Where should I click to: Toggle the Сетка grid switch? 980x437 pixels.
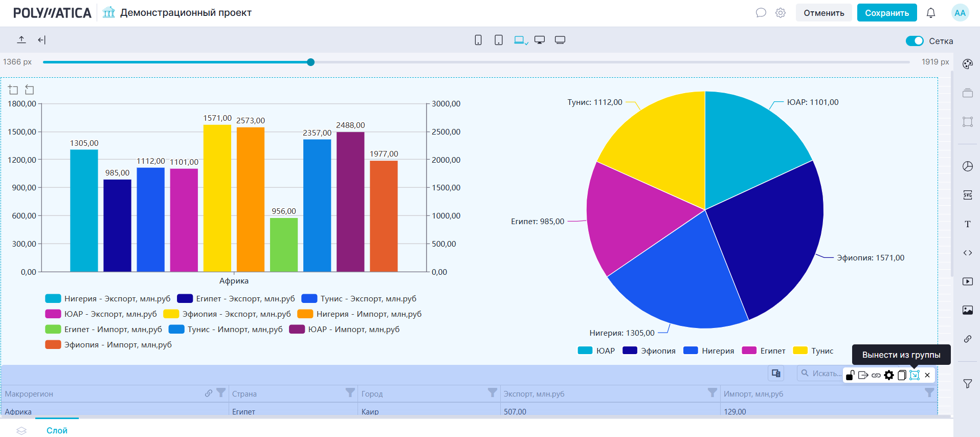pyautogui.click(x=914, y=41)
